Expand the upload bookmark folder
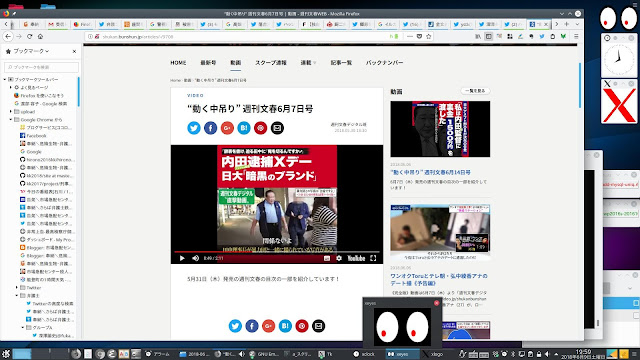The image size is (640, 360). tap(11, 111)
